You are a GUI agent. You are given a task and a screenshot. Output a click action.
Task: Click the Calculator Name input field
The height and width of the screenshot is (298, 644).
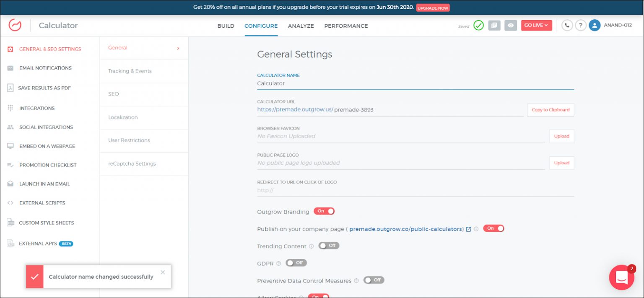[x=415, y=83]
